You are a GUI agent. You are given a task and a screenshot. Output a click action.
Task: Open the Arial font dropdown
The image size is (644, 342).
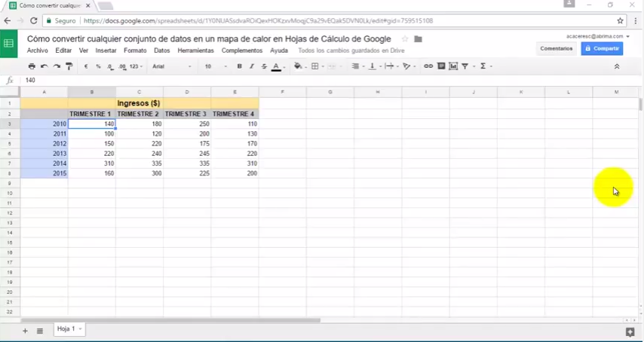click(172, 66)
